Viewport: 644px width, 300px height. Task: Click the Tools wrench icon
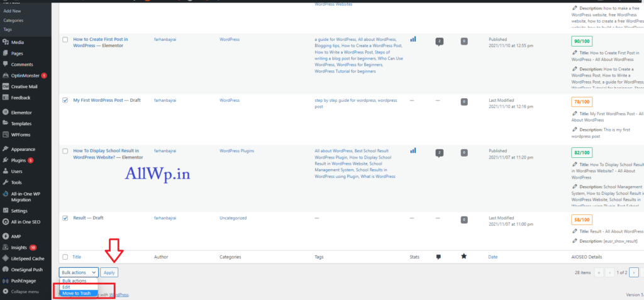pos(5,182)
